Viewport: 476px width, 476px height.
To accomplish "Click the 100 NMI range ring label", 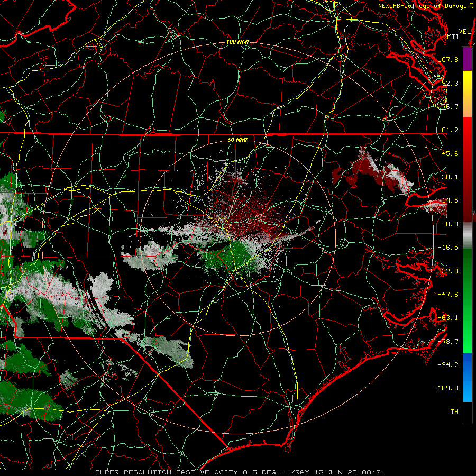I will pos(237,42).
